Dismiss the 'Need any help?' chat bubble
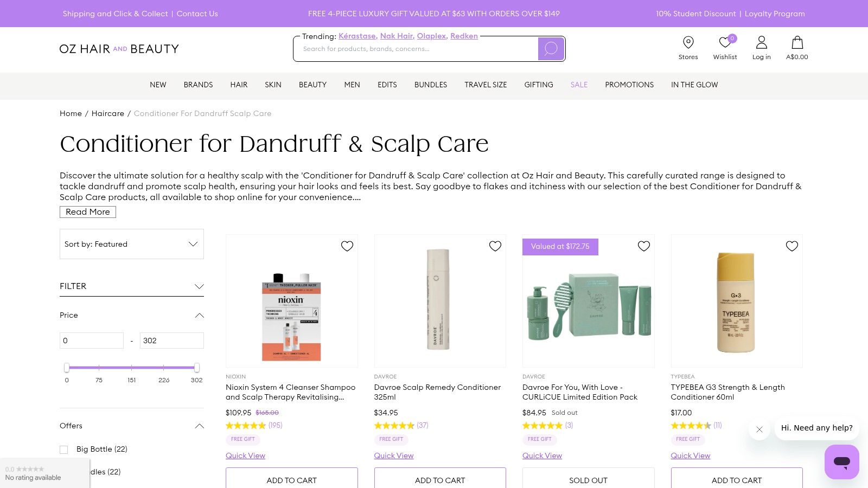The width and height of the screenshot is (868, 488). tap(759, 429)
